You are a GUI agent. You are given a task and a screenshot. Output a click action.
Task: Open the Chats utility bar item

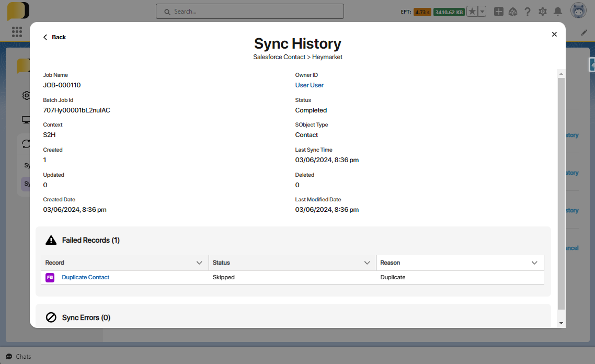pyautogui.click(x=19, y=356)
